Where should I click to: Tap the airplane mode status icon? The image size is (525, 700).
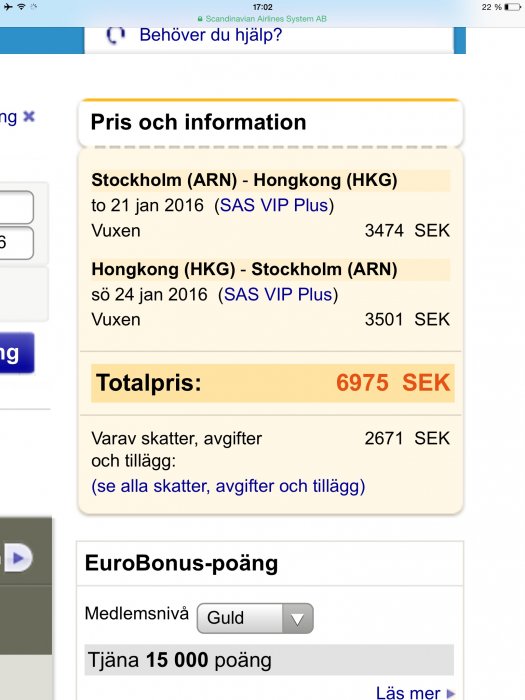(x=8, y=7)
